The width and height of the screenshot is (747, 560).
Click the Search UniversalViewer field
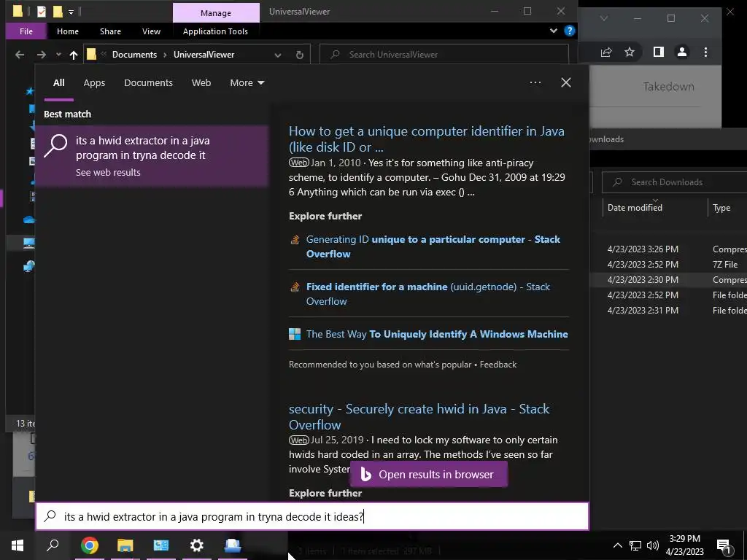444,54
